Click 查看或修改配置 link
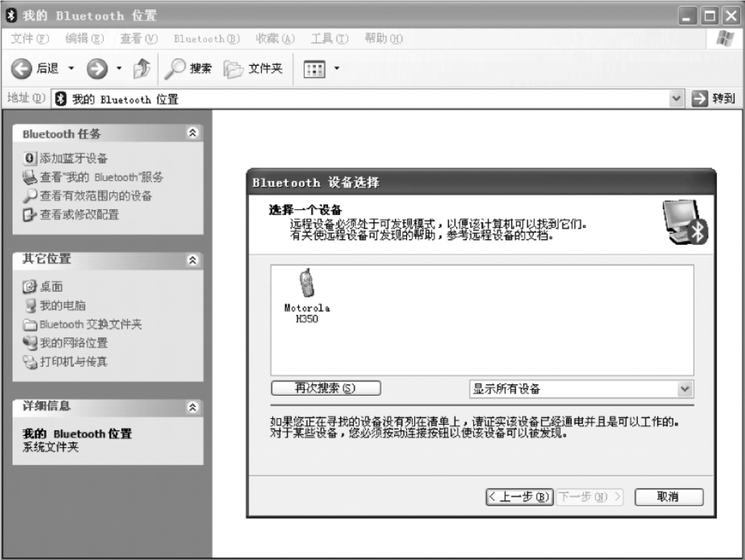The height and width of the screenshot is (560, 745). (x=80, y=214)
